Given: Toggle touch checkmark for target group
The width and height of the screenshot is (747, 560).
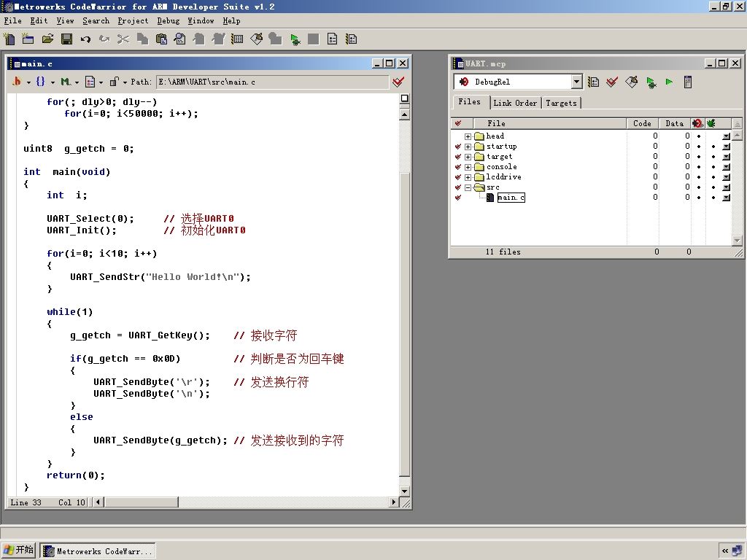Looking at the screenshot, I should tap(458, 157).
